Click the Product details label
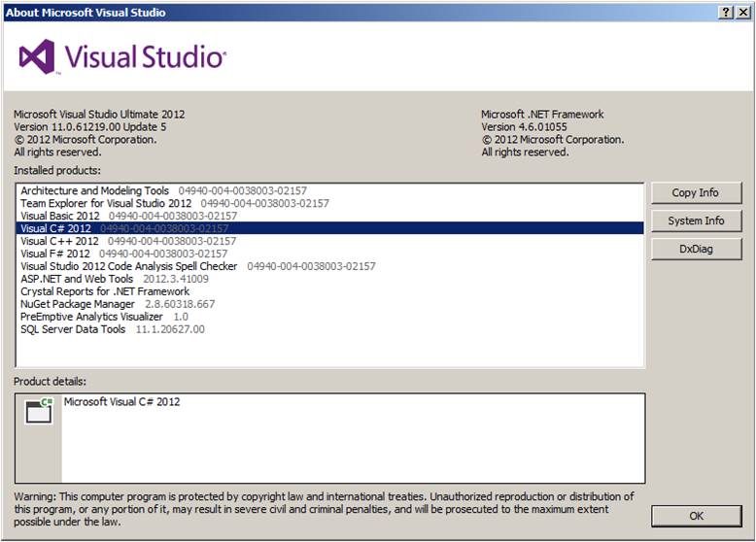This screenshot has width=756, height=542. pos(50,382)
